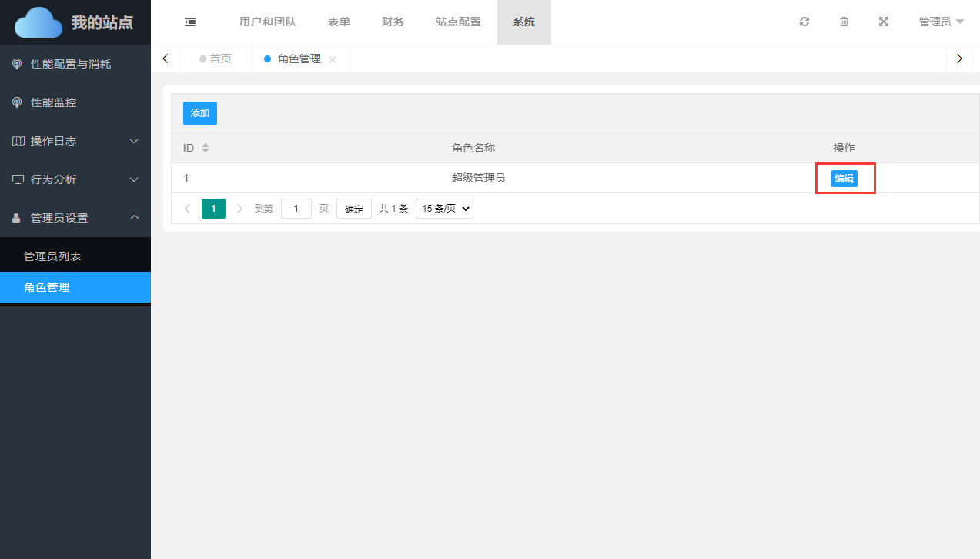Click the refresh icon in top bar
This screenshot has width=980, height=559.
coord(804,22)
